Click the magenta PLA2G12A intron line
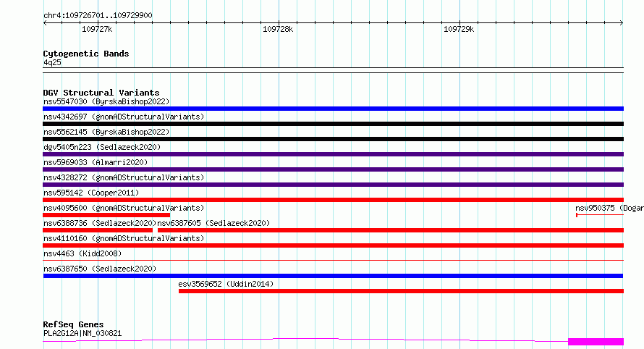Image resolution: width=644 pixels, height=349 pixels. (305, 340)
